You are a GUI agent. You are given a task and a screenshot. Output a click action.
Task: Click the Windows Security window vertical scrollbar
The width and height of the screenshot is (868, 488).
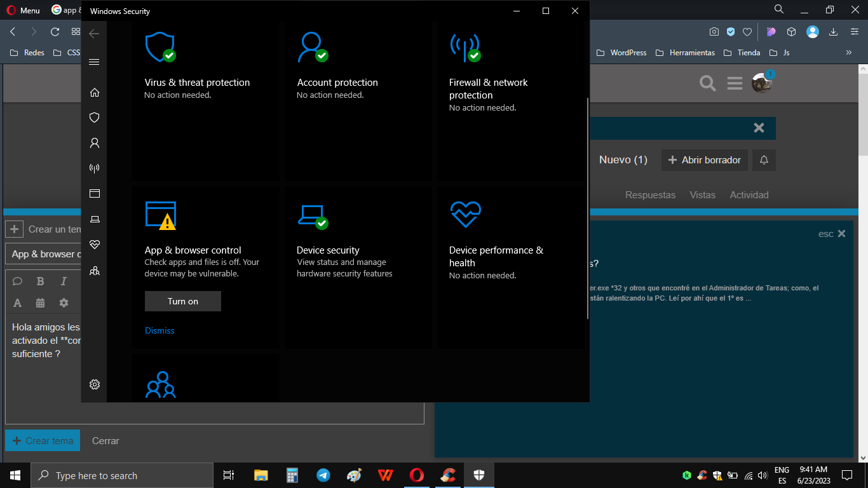click(x=588, y=208)
